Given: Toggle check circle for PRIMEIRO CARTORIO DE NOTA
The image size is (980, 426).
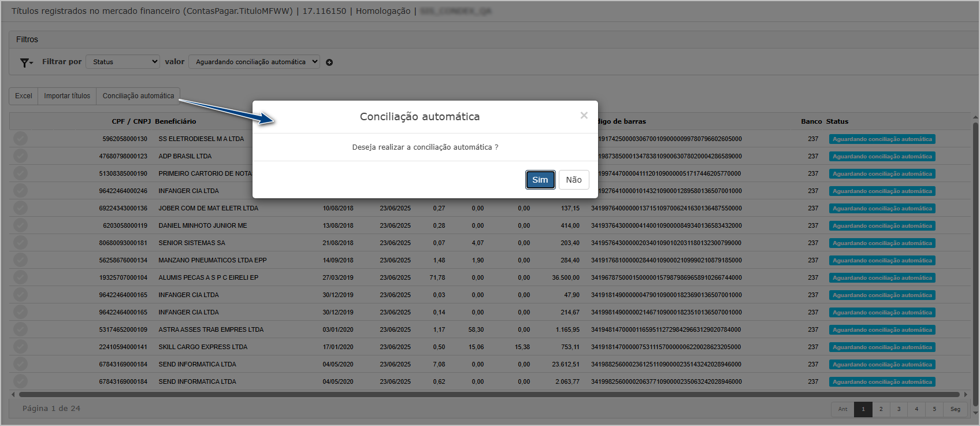Looking at the screenshot, I should pos(20,173).
